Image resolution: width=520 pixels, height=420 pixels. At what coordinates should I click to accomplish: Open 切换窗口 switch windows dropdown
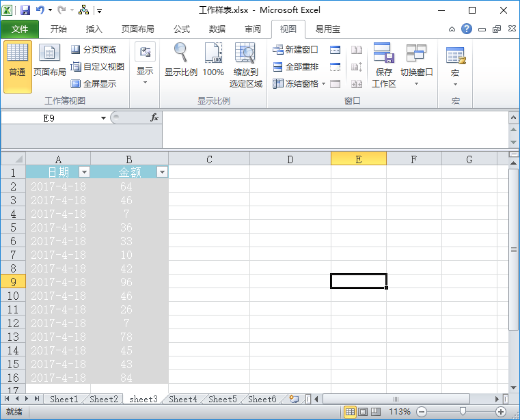pyautogui.click(x=417, y=65)
